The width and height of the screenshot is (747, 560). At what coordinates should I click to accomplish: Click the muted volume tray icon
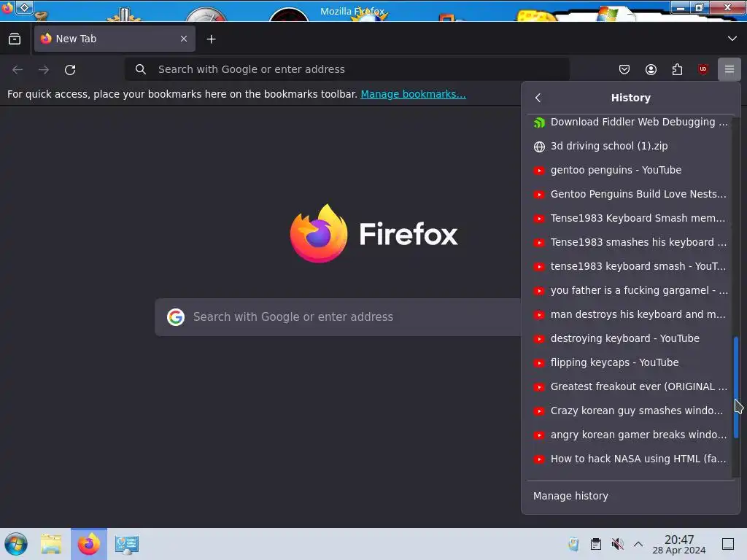[x=617, y=544]
